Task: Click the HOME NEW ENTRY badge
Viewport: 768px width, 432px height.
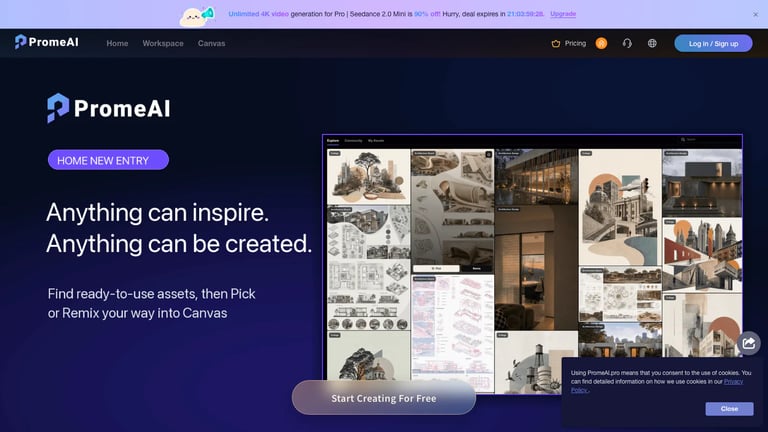Action: (108, 160)
